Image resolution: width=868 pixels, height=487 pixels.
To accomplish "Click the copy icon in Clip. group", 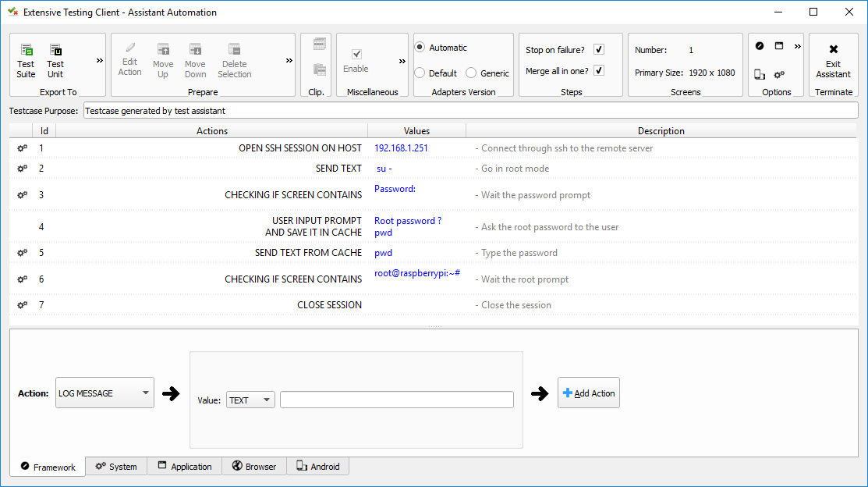I will tap(320, 44).
